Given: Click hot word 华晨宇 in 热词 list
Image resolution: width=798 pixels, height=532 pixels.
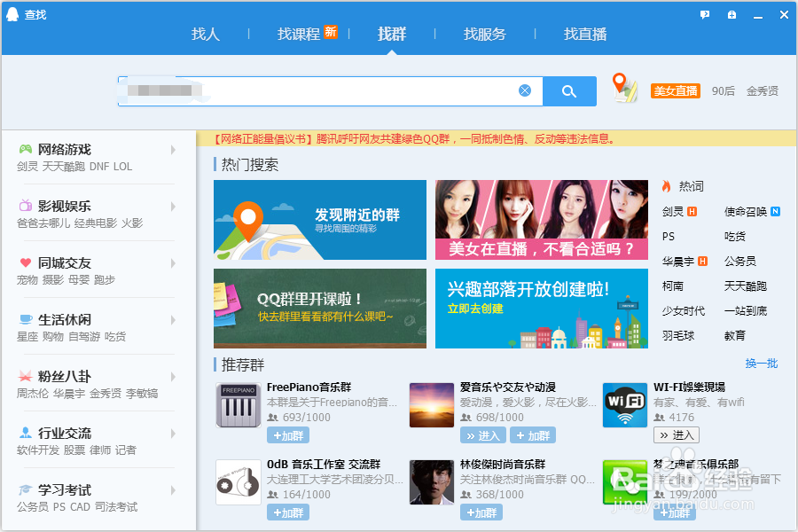Looking at the screenshot, I should pos(678,262).
